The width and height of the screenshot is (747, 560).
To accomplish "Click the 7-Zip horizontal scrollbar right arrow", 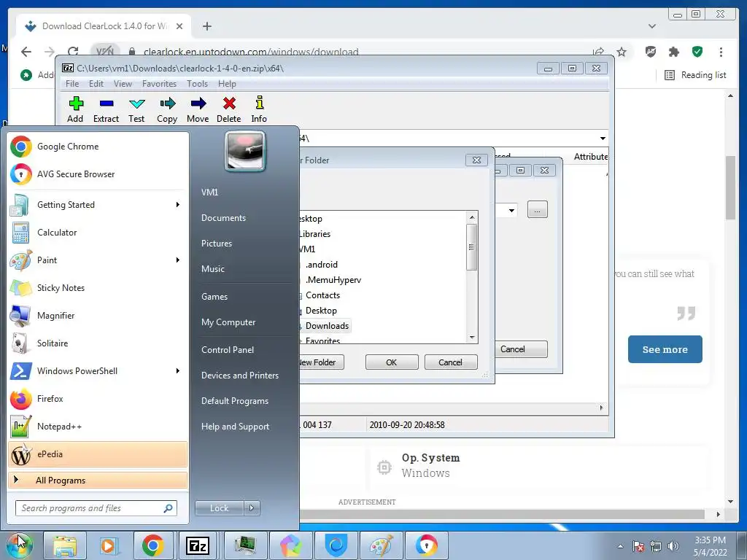I will coord(601,408).
